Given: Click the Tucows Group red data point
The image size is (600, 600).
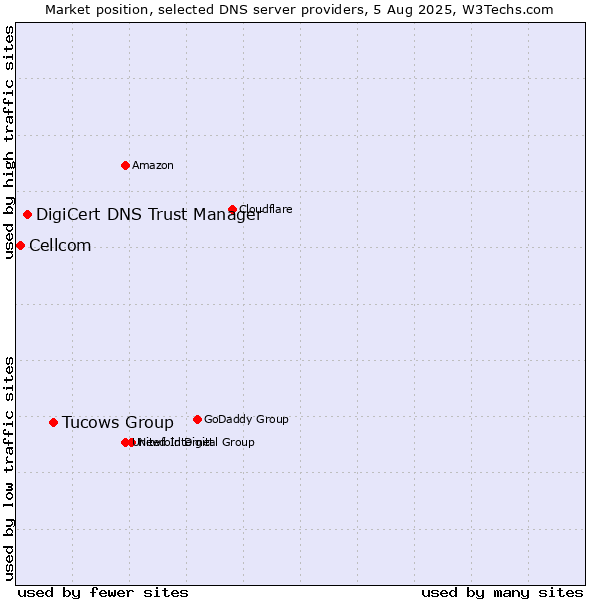Looking at the screenshot, I should (54, 422).
